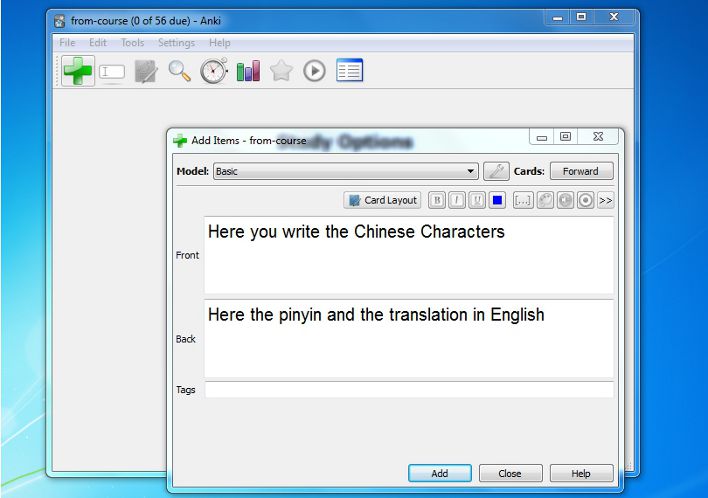708x498 pixels.
Task: Click the record sound circle icon
Action: pos(586,200)
